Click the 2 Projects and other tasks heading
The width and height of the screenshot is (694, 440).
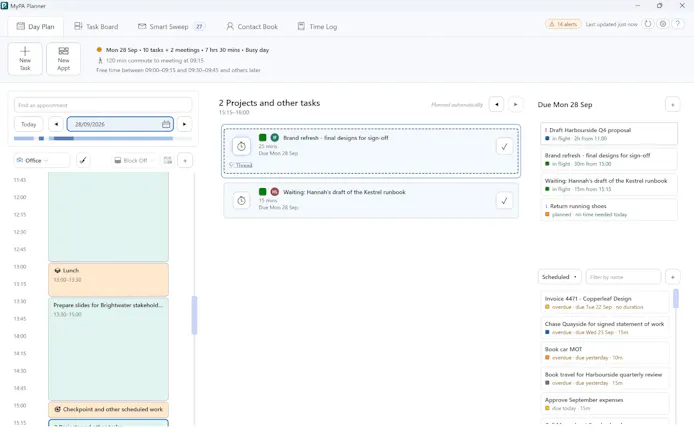tap(269, 103)
